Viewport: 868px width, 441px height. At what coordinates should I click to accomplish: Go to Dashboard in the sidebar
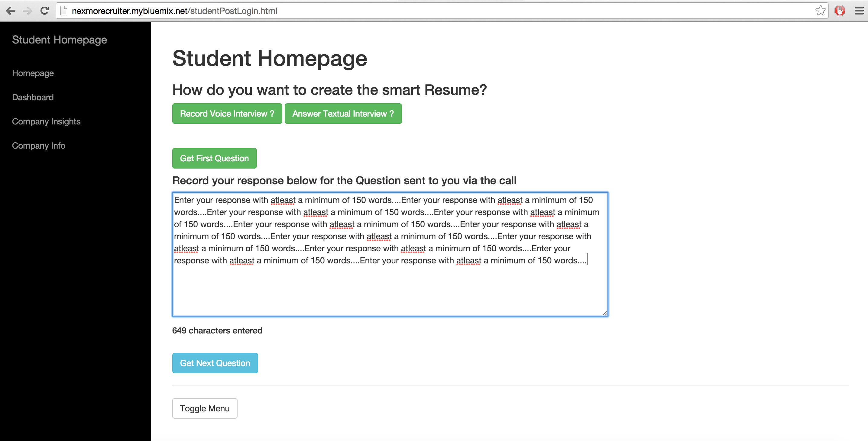tap(33, 97)
